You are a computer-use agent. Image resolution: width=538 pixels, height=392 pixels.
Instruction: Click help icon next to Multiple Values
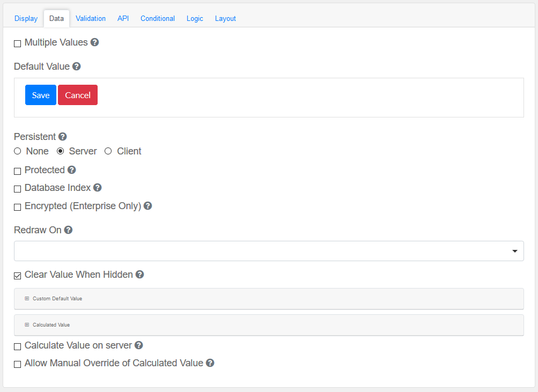[94, 42]
